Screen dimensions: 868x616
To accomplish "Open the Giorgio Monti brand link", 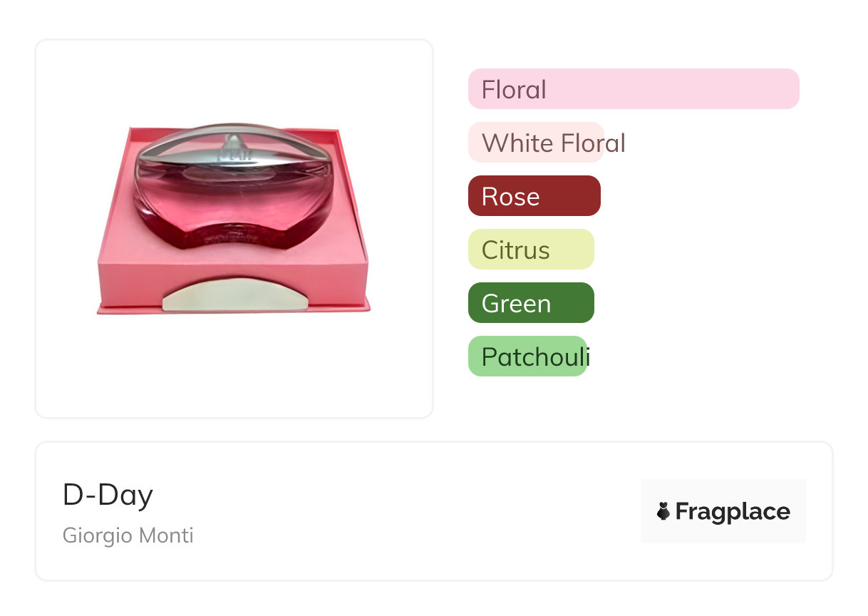I will click(x=128, y=535).
